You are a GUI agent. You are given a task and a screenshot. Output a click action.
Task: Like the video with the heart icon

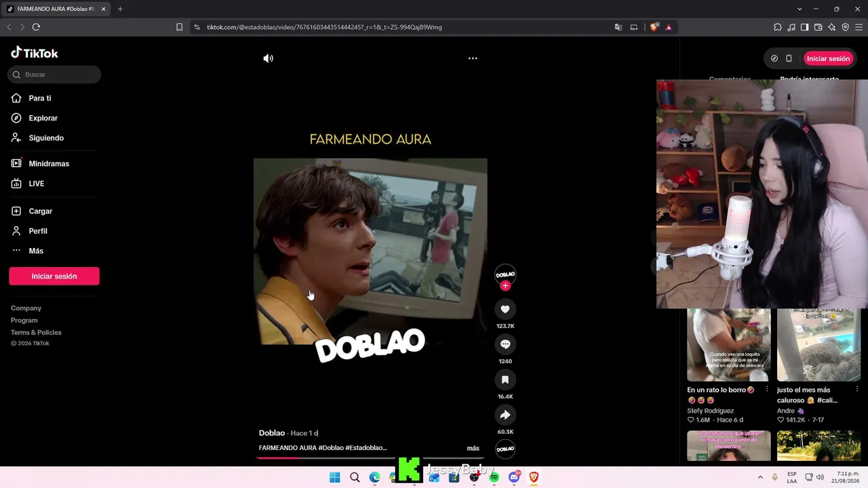click(x=505, y=309)
